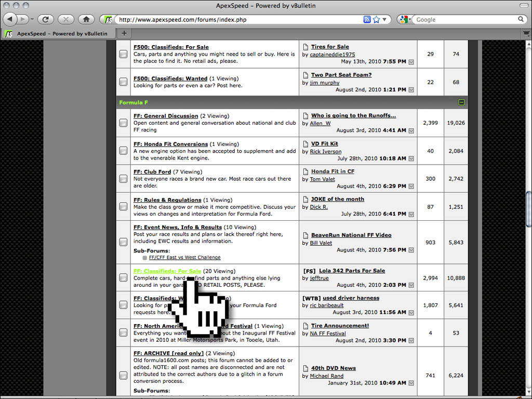532x399 pixels.
Task: Click the stop loading X button
Action: (66, 19)
